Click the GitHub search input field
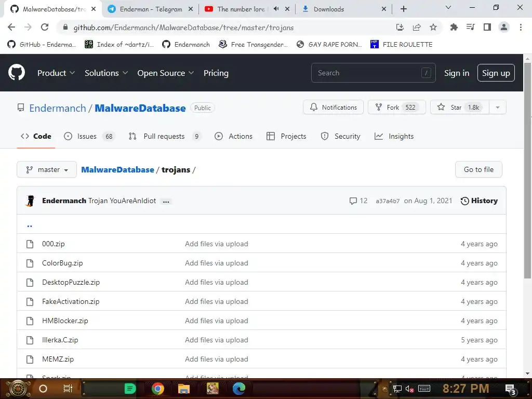The height and width of the screenshot is (399, 532). (x=373, y=73)
